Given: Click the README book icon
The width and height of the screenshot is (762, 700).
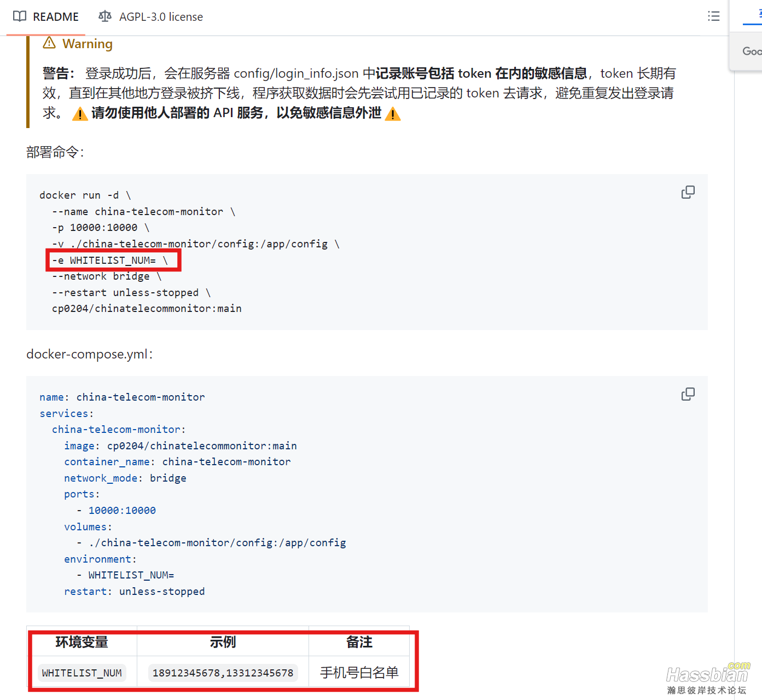Looking at the screenshot, I should coord(20,16).
